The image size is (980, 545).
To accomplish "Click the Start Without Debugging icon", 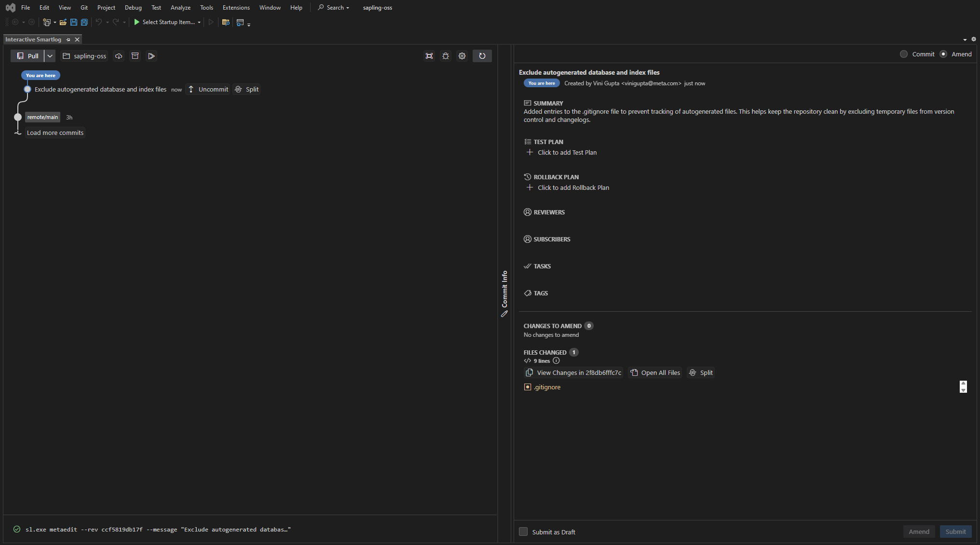I will click(x=211, y=22).
